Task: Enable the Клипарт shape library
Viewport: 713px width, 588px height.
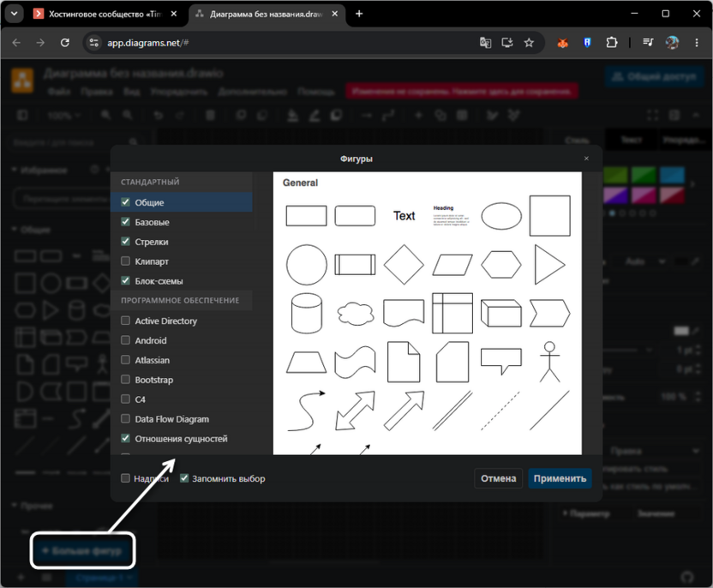Action: (x=125, y=261)
